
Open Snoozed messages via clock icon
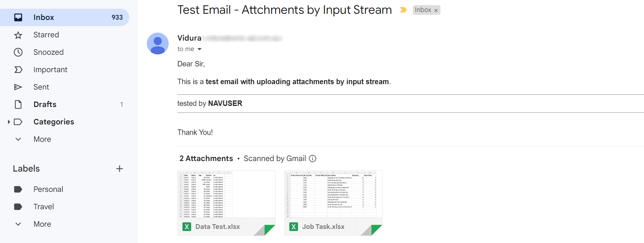(18, 52)
